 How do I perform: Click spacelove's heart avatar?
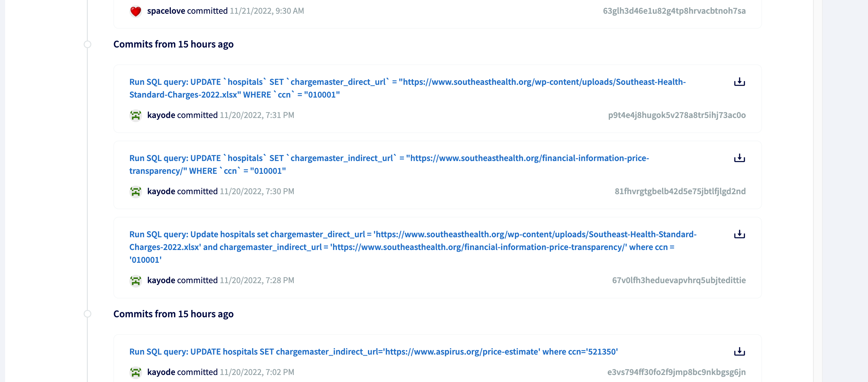[135, 11]
